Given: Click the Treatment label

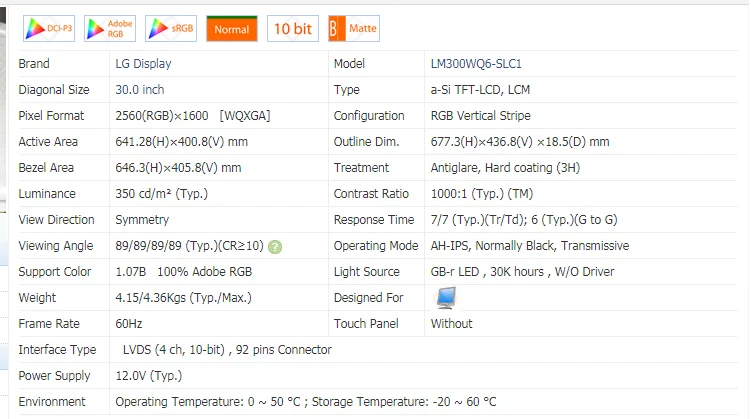Looking at the screenshot, I should (361, 168).
